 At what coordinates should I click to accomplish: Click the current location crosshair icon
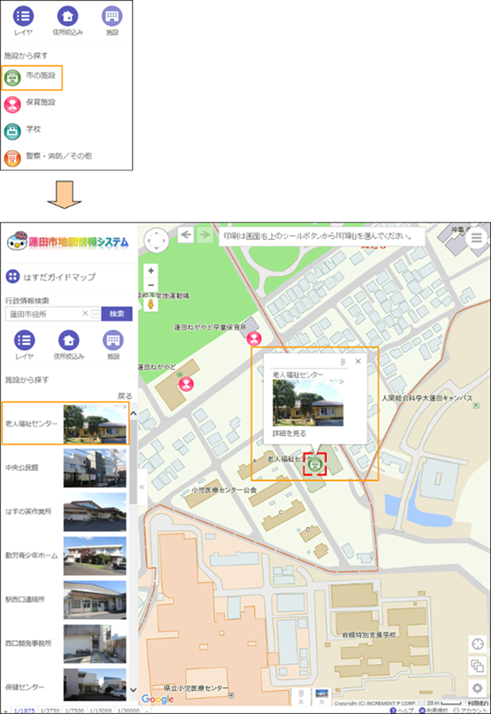pyautogui.click(x=477, y=644)
